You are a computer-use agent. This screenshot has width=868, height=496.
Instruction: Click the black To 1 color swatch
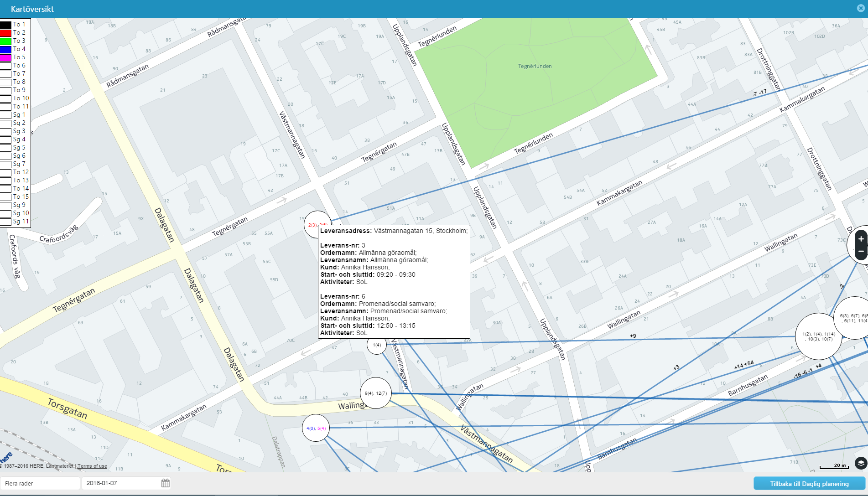tap(5, 25)
